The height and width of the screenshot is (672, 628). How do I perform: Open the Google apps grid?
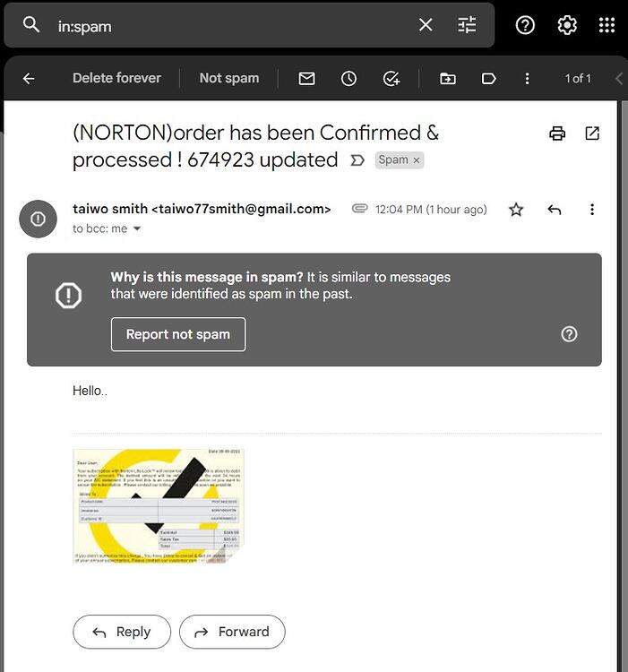pos(606,25)
